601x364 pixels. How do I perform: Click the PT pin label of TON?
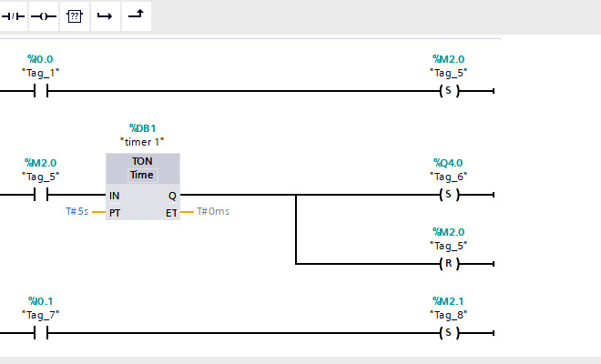click(x=115, y=213)
